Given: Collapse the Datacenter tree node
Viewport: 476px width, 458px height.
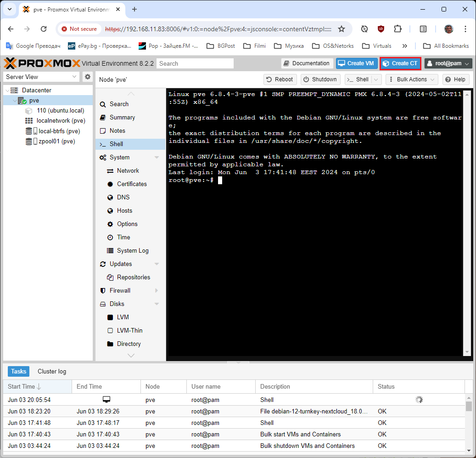Looking at the screenshot, I should 8,90.
